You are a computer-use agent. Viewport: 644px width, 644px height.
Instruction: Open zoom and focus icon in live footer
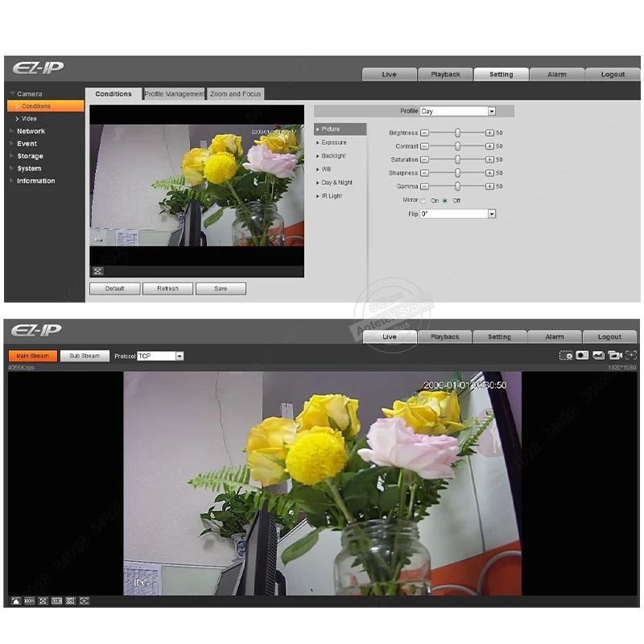click(85, 601)
